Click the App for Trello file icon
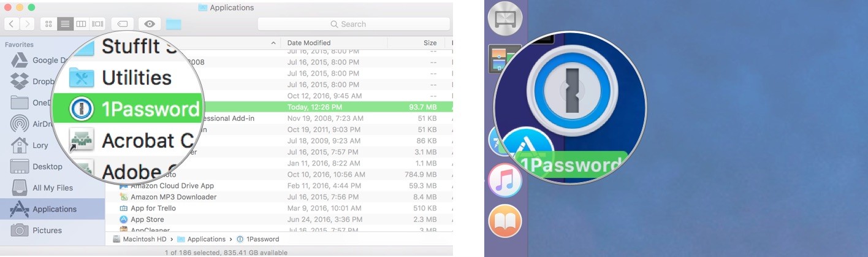This screenshot has width=868, height=257. coord(123,208)
